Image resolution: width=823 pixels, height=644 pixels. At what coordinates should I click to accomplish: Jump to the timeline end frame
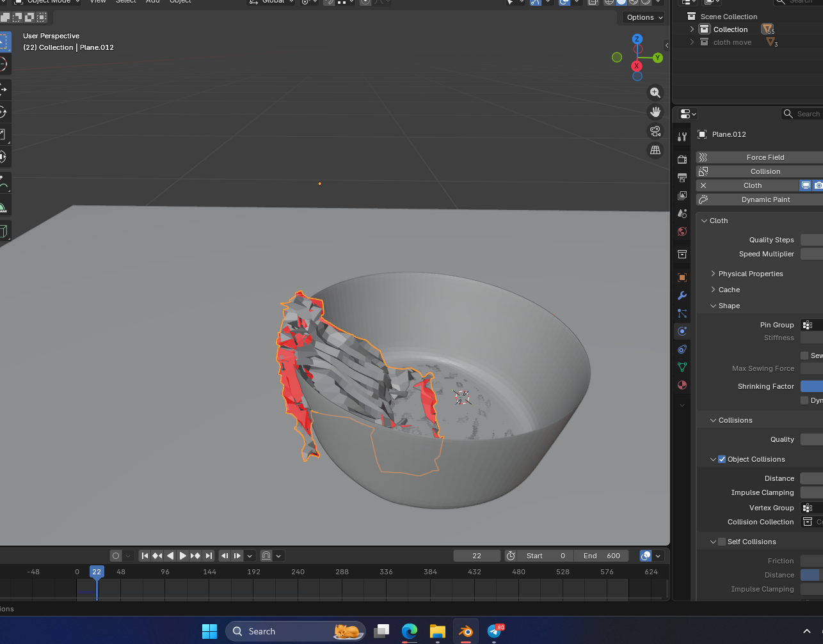(x=209, y=556)
